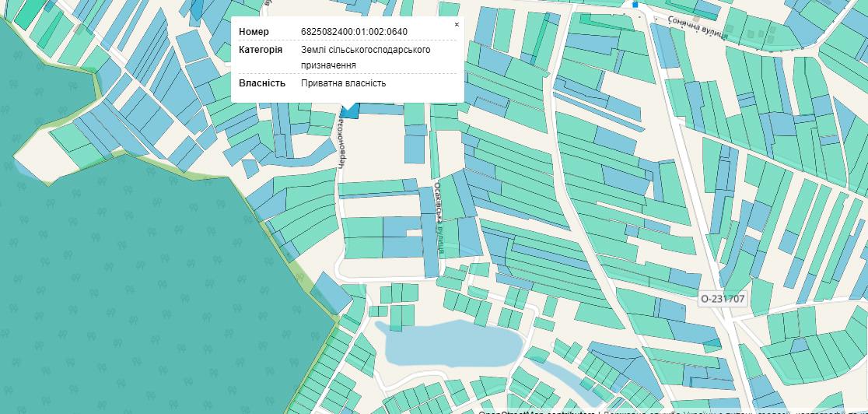Click the popup's pointer tip arrow

[x=348, y=107]
